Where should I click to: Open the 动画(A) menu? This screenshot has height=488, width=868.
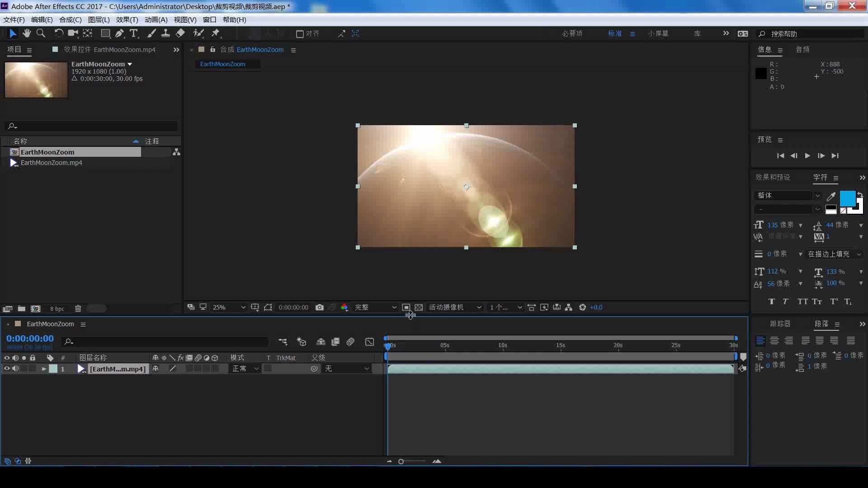(x=156, y=20)
